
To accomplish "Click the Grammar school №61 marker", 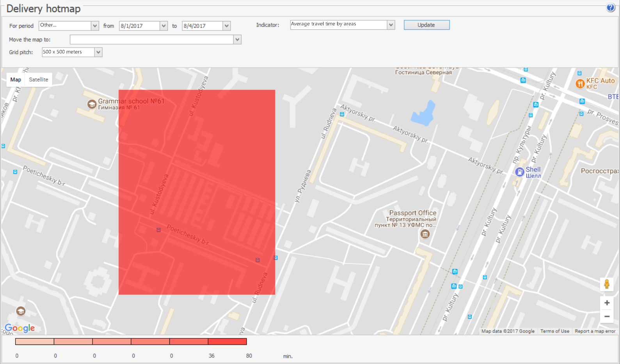I will click(x=92, y=104).
